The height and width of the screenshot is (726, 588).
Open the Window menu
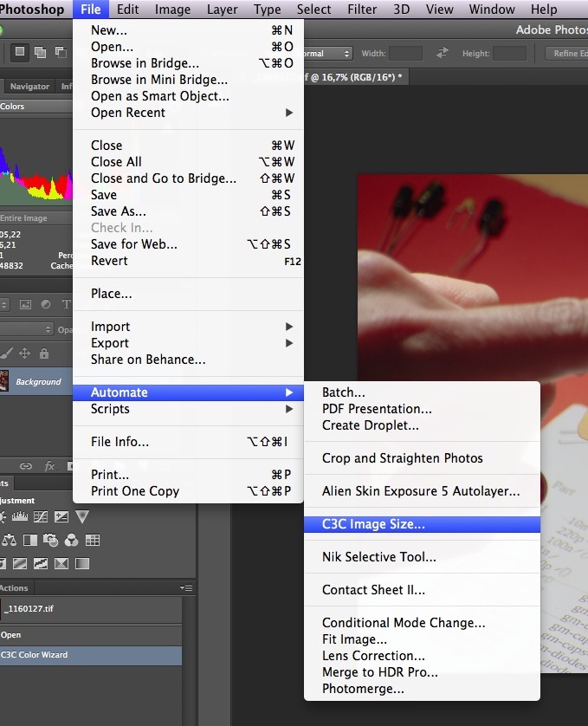[492, 10]
